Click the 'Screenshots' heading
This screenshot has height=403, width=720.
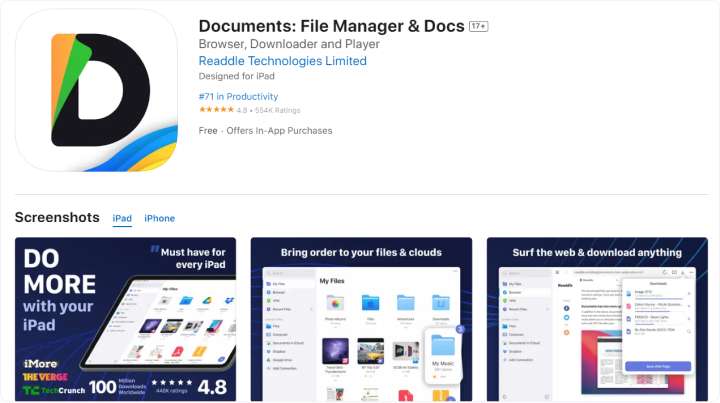click(x=57, y=217)
